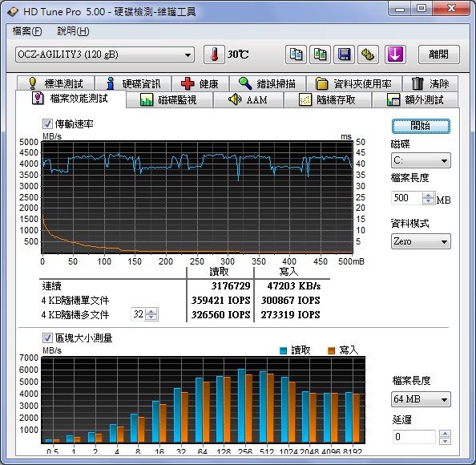
Task: Click the 4 KB隨機單文件 row label
Action: point(75,301)
